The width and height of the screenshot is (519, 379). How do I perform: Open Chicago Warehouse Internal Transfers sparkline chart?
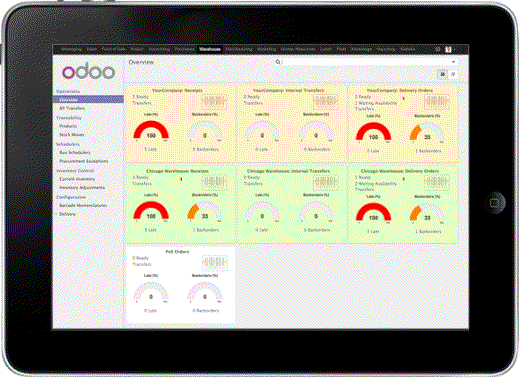point(325,183)
